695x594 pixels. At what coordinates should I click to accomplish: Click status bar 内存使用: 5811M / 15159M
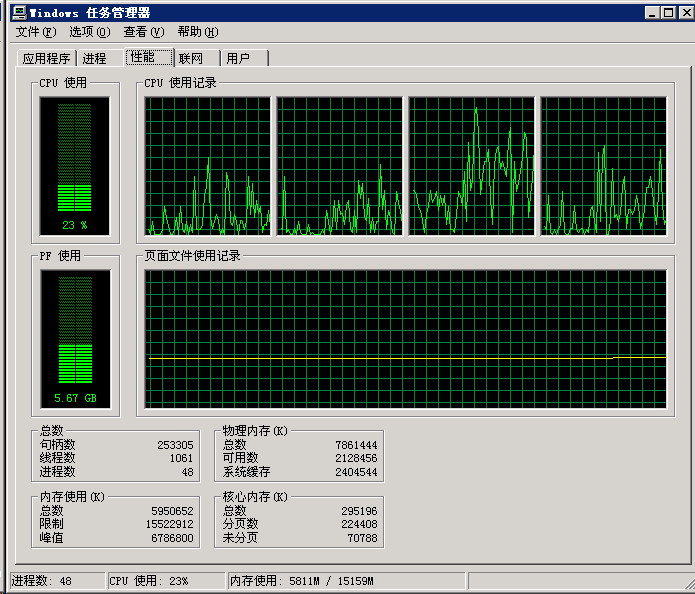coord(347,581)
